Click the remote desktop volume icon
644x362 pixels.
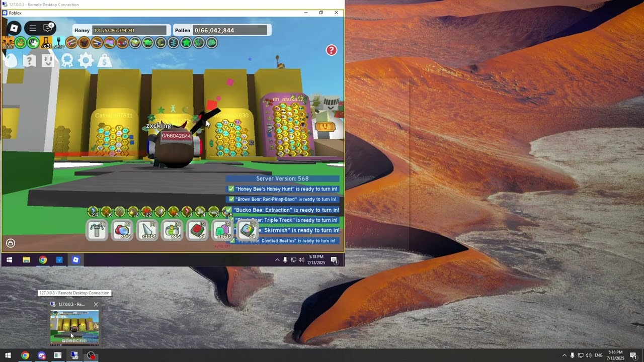[x=301, y=260]
